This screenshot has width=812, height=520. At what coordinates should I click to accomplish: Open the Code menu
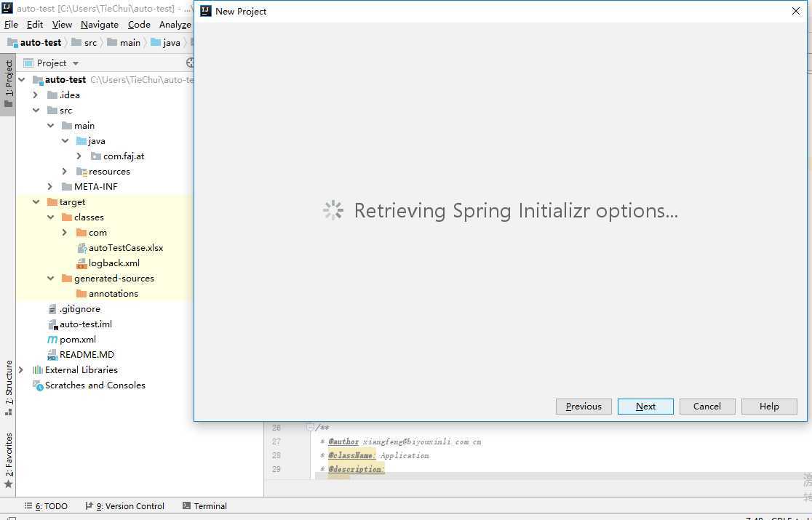coord(139,24)
